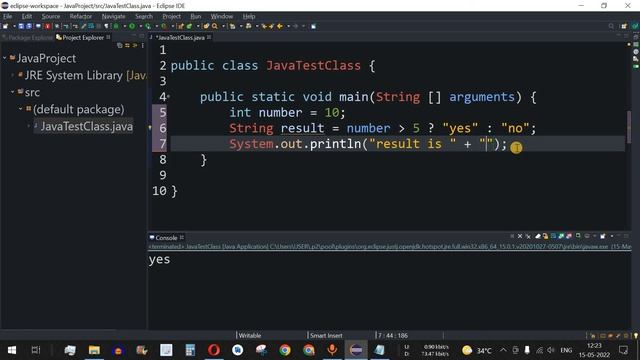Click line number 6 in editor gutter
This screenshot has height=360, width=640.
click(x=162, y=128)
